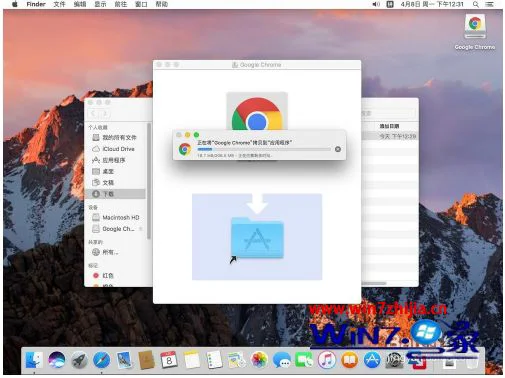This screenshot has width=505, height=378.
Task: Open Spotlight search in menu bar
Action: tap(476, 4)
